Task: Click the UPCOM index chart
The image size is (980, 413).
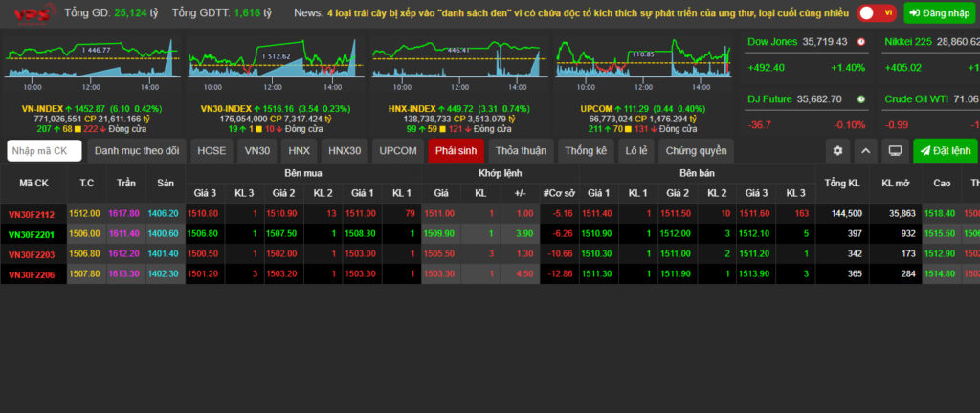Action: [x=642, y=61]
